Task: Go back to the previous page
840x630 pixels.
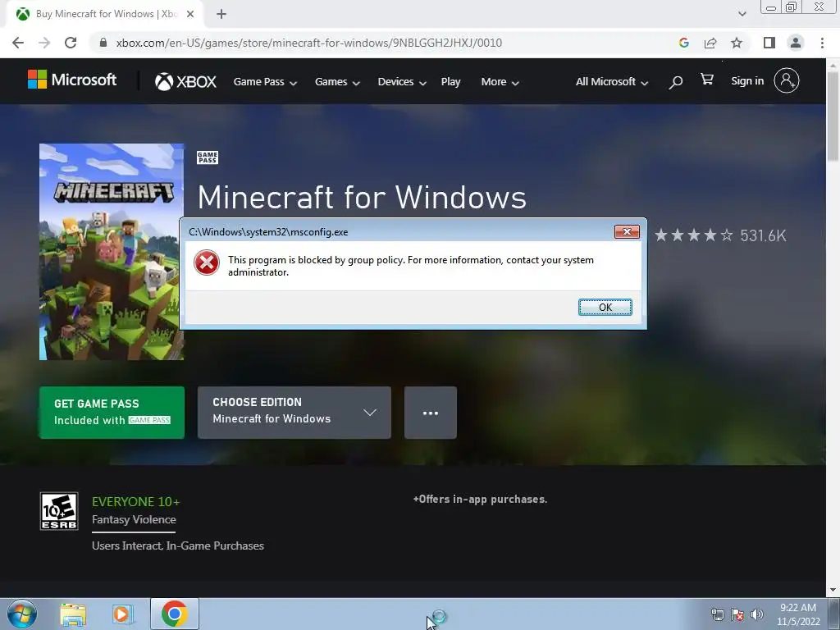Action: pyautogui.click(x=18, y=43)
